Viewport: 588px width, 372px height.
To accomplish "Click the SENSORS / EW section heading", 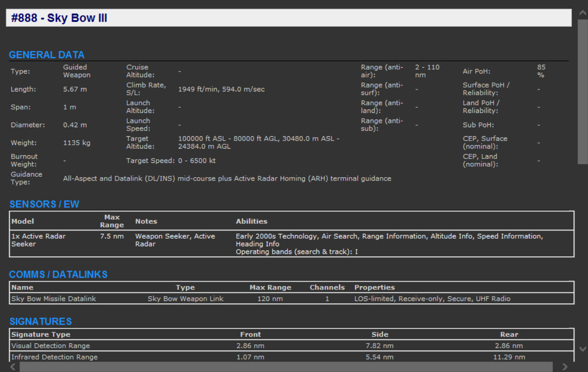I will coord(44,204).
